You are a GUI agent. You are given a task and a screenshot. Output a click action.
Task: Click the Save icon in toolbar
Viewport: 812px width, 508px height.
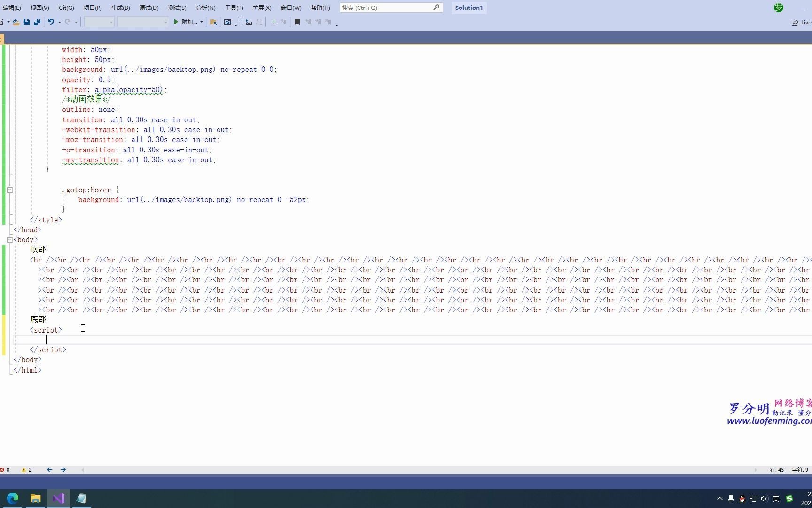pos(27,22)
